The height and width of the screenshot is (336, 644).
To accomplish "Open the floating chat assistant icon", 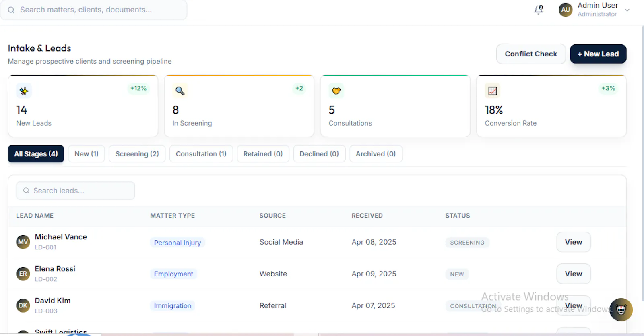I will click(x=621, y=309).
